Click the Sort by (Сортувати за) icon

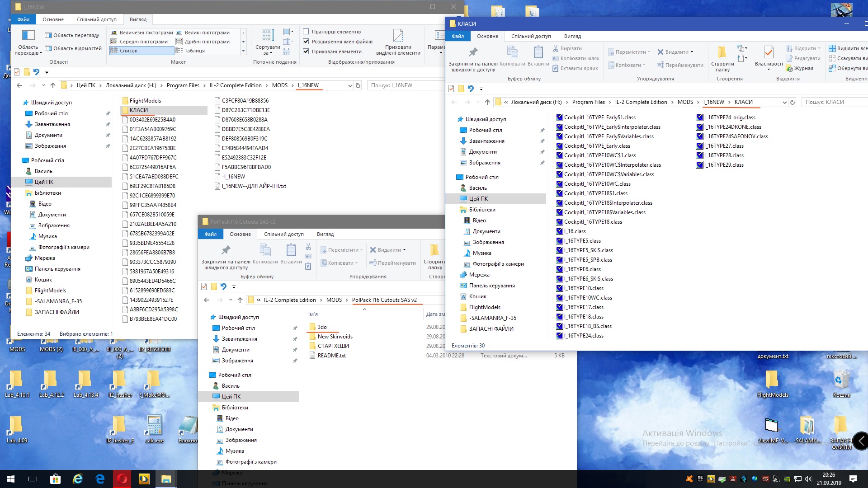coord(268,36)
